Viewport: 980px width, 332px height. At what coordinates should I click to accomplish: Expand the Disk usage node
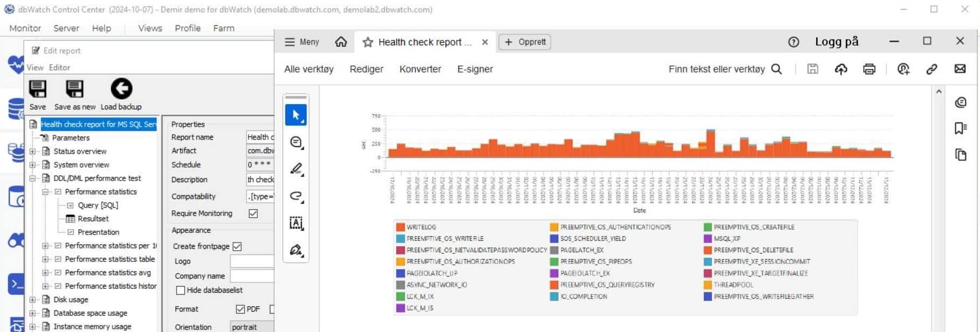pos(33,300)
